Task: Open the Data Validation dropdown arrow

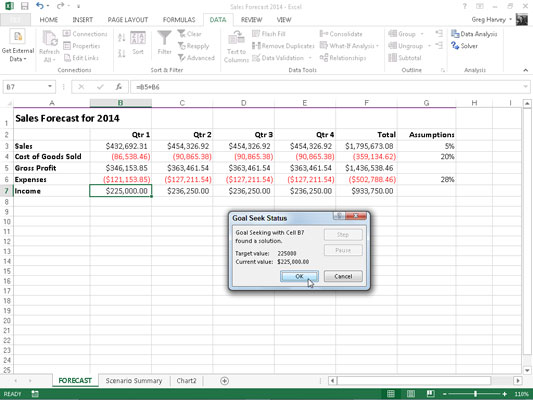Action: [x=310, y=58]
